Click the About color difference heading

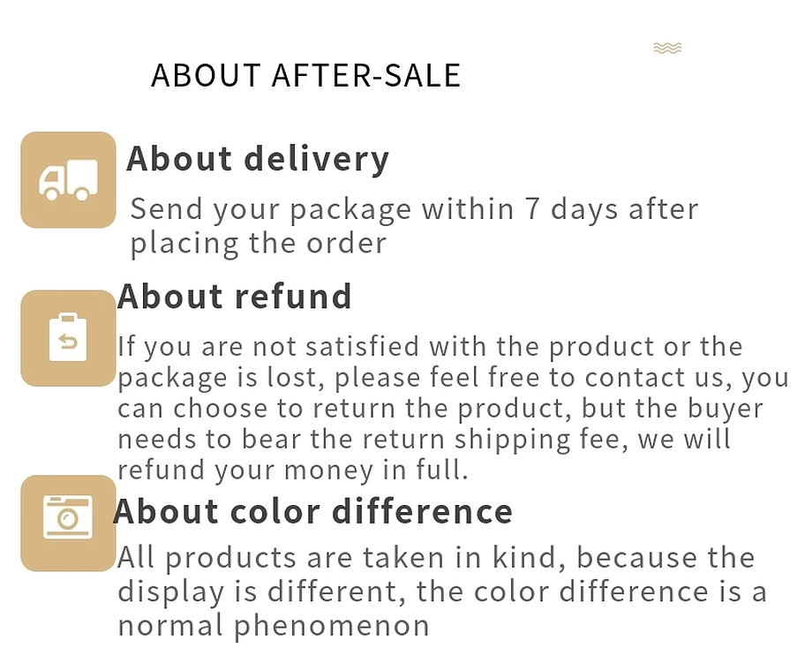[312, 511]
